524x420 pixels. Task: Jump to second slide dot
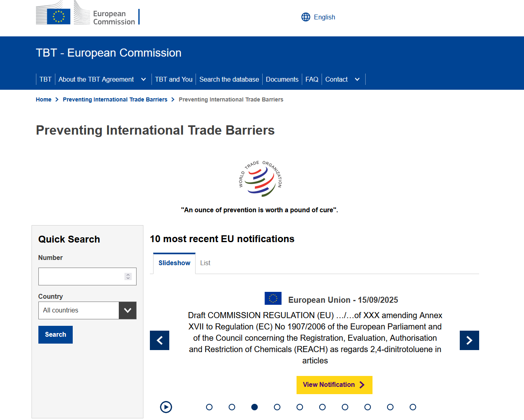click(x=232, y=407)
